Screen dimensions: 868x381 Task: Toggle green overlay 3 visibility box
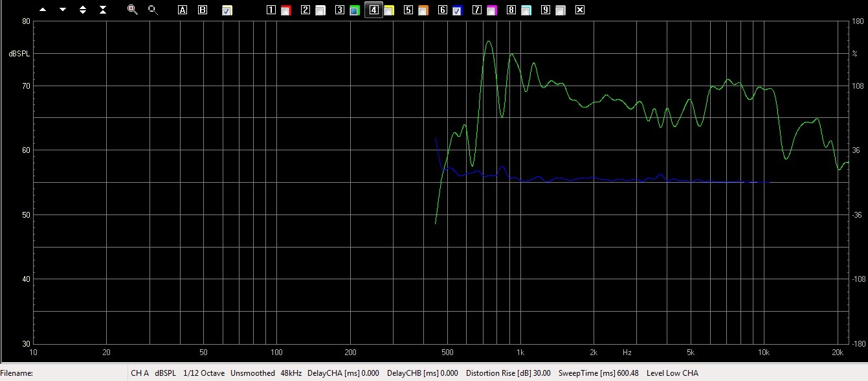354,10
